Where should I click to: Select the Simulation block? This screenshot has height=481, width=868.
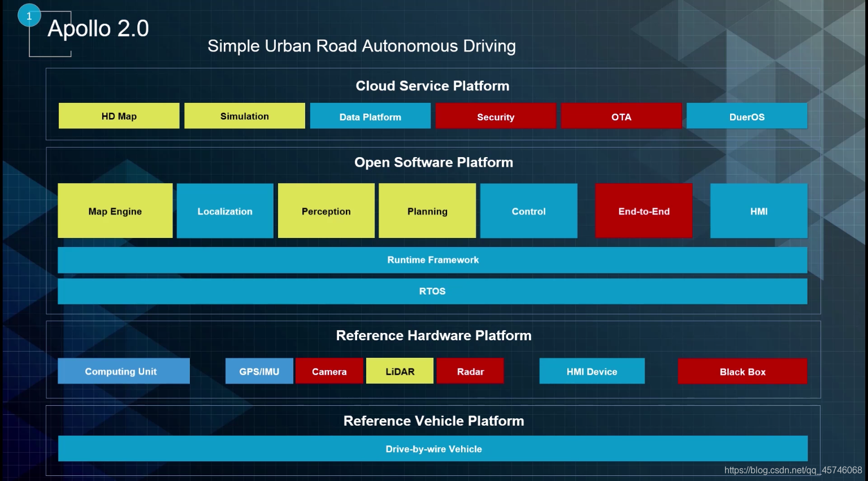(x=244, y=116)
